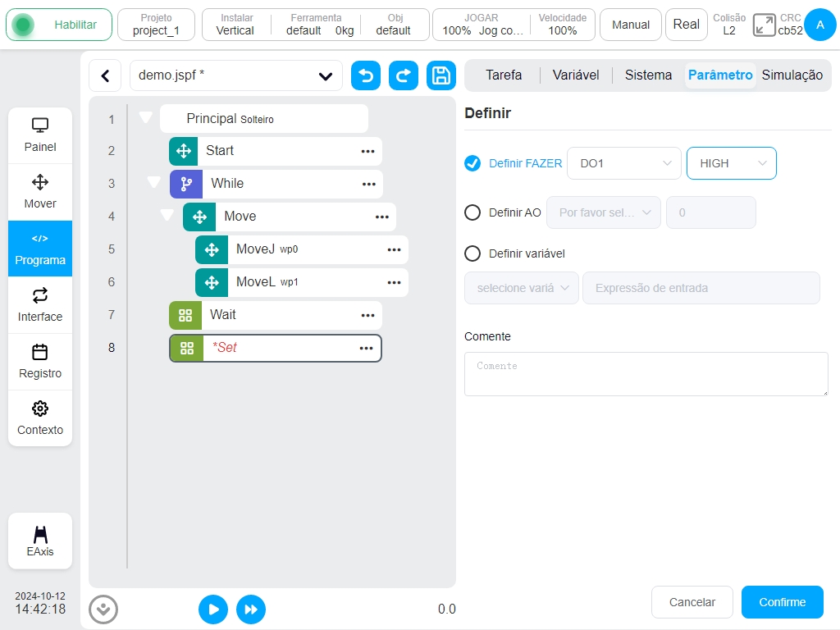Click the Instalar Vertical setting
840x630 pixels.
coord(235,25)
